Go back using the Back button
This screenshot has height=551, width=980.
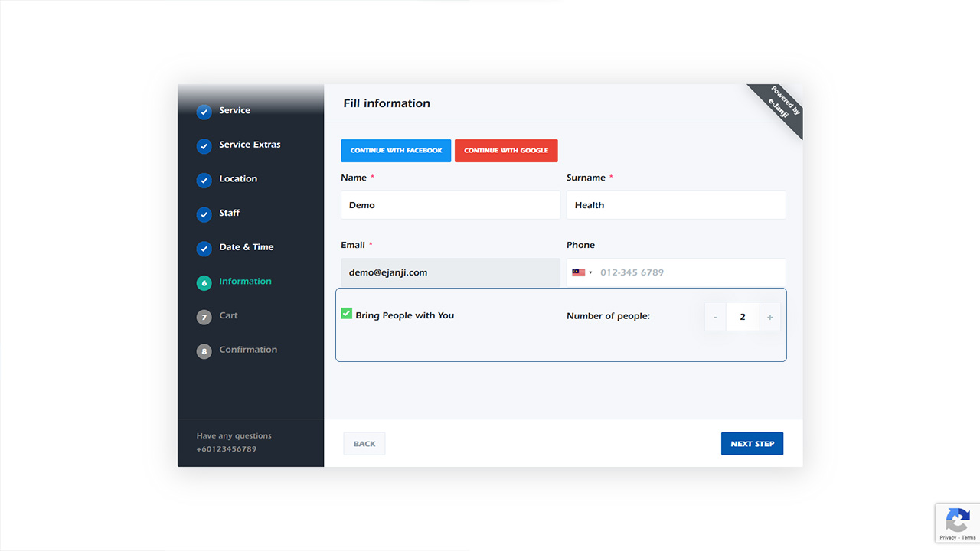(x=364, y=444)
